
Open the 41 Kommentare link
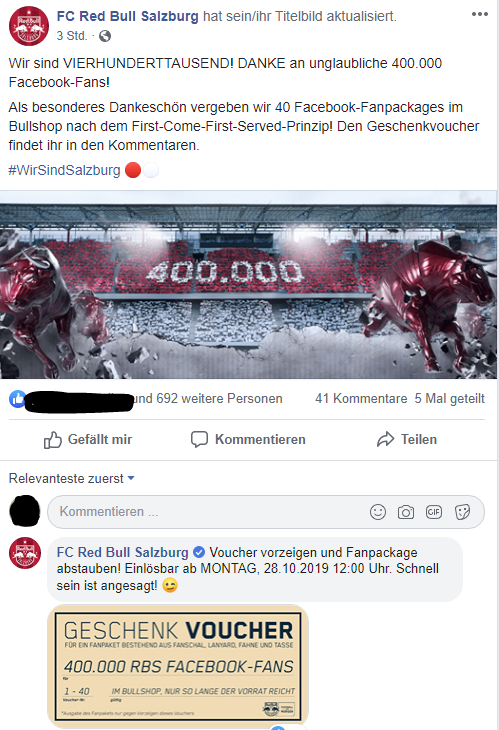coord(361,399)
